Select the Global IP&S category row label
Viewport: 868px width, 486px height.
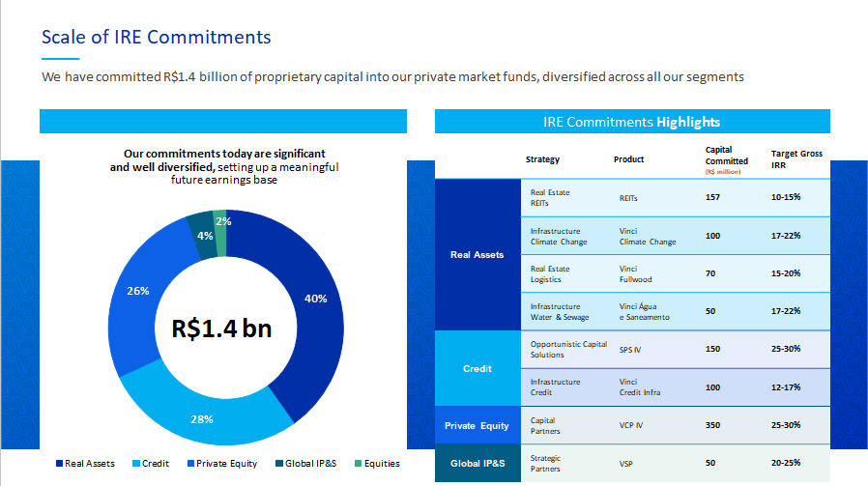pos(477,464)
